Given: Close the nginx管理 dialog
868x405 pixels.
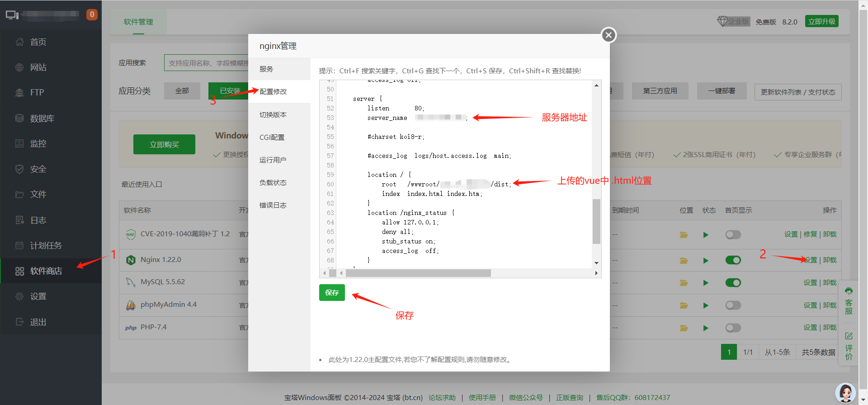Looking at the screenshot, I should [x=609, y=35].
